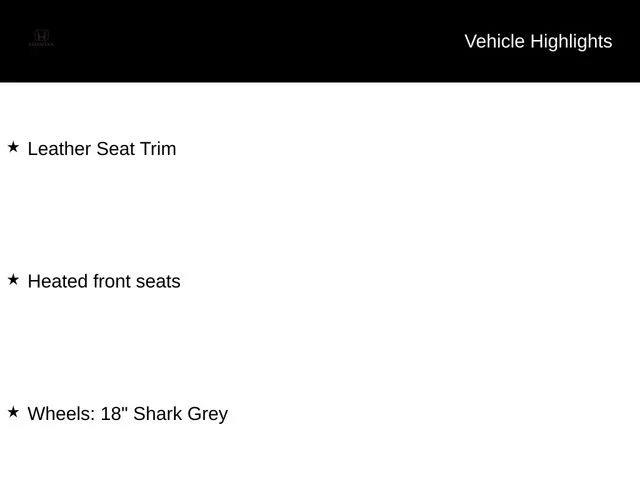
Task: Select the Leather Seat Trim highlight
Action: [x=102, y=149]
